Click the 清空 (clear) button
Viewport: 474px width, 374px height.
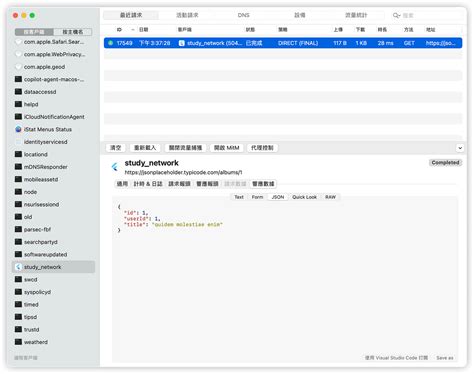(x=115, y=148)
